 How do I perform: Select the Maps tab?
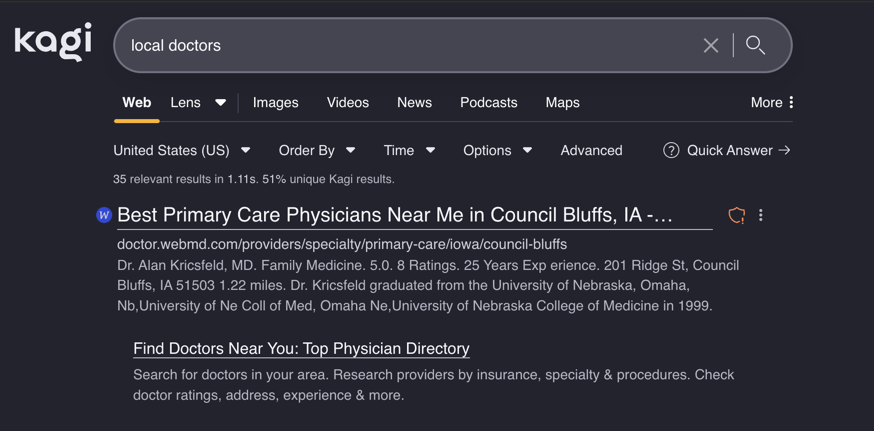(x=562, y=102)
